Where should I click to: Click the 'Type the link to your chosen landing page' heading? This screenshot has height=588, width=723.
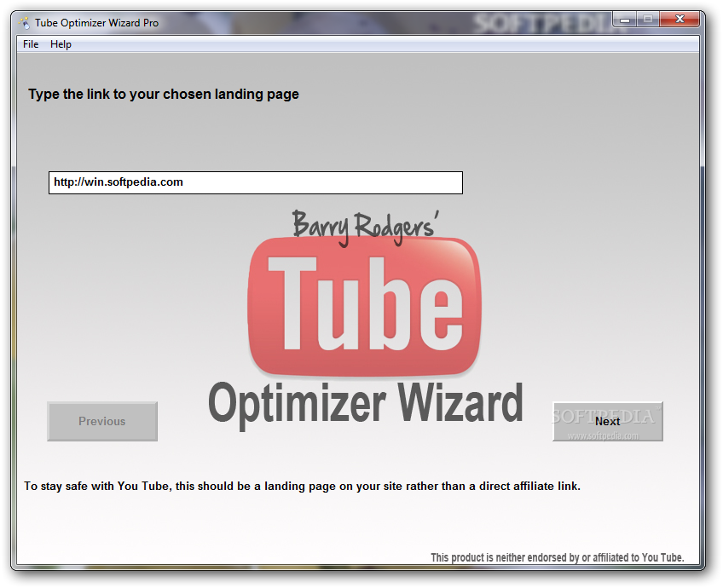click(x=164, y=94)
